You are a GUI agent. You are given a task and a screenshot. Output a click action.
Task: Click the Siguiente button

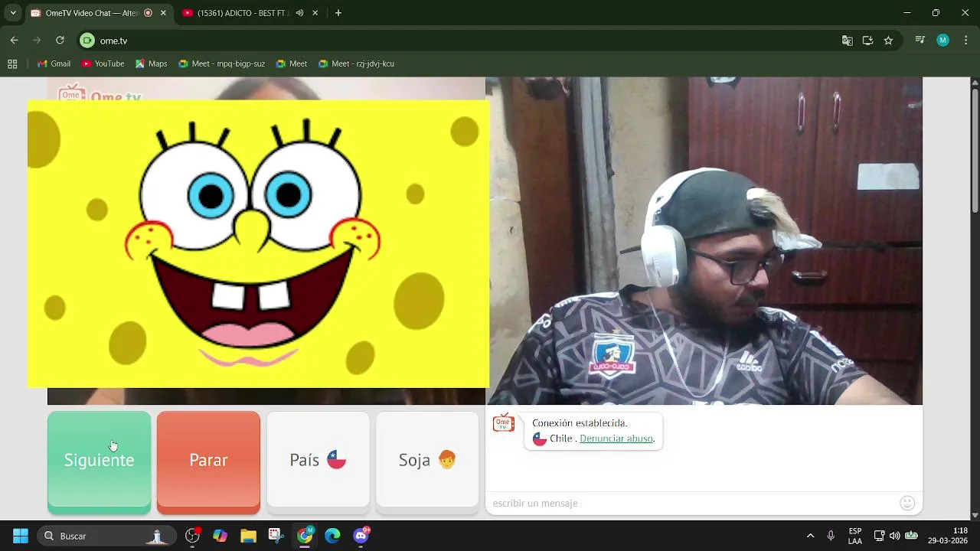[99, 462]
